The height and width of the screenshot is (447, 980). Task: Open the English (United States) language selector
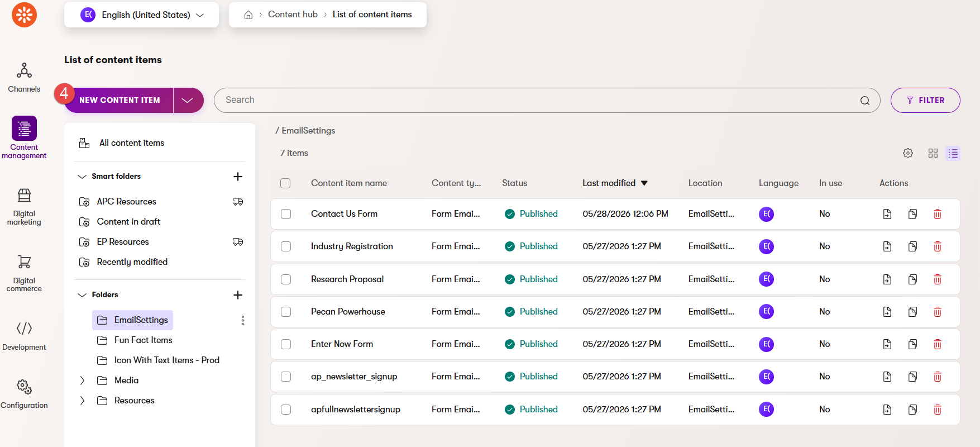[x=141, y=15]
